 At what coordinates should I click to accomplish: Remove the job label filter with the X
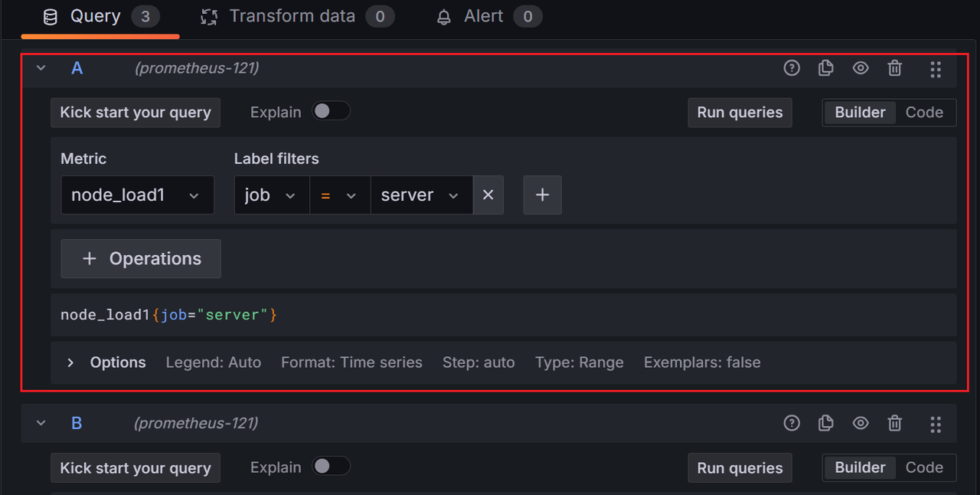488,195
